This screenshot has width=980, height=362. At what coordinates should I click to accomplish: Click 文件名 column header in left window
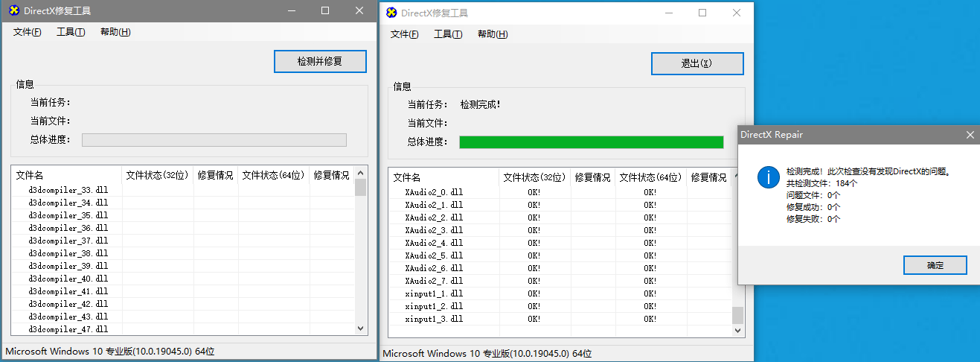(x=66, y=175)
